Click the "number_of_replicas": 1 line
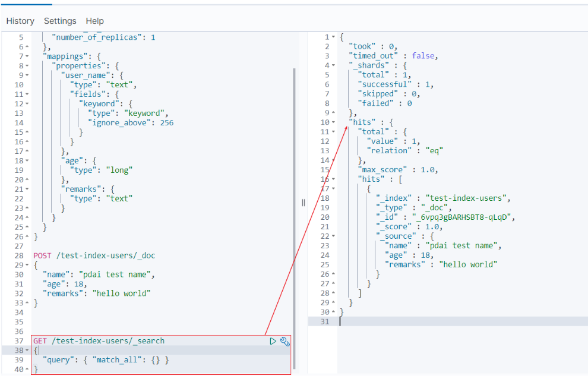This screenshot has width=588, height=379. (x=103, y=37)
